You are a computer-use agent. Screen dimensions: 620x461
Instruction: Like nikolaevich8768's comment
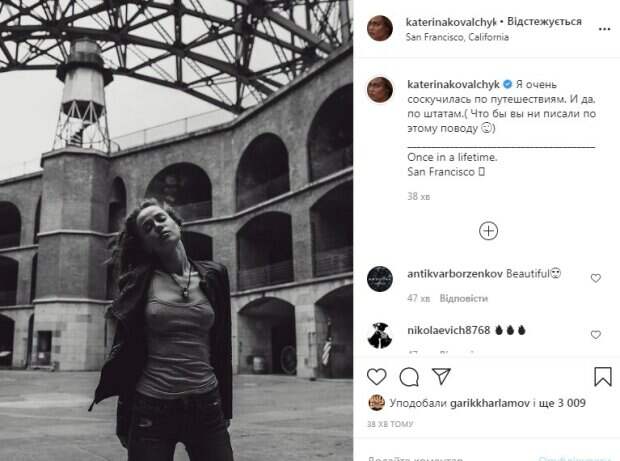click(x=596, y=336)
